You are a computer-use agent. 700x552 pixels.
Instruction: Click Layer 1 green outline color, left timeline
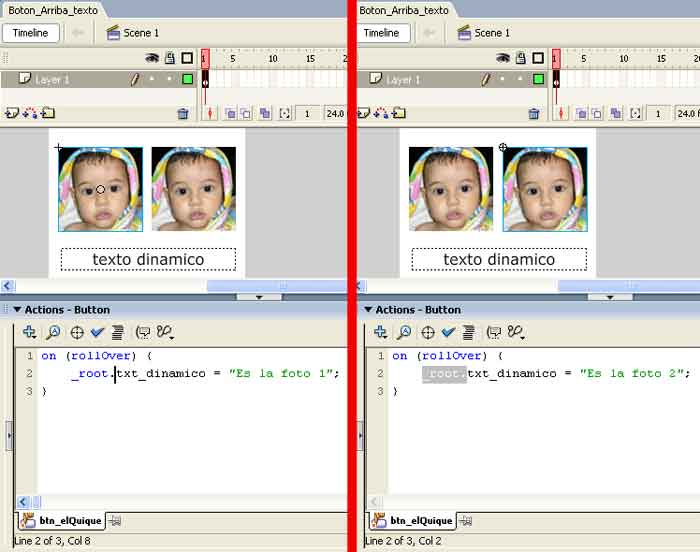[188, 79]
